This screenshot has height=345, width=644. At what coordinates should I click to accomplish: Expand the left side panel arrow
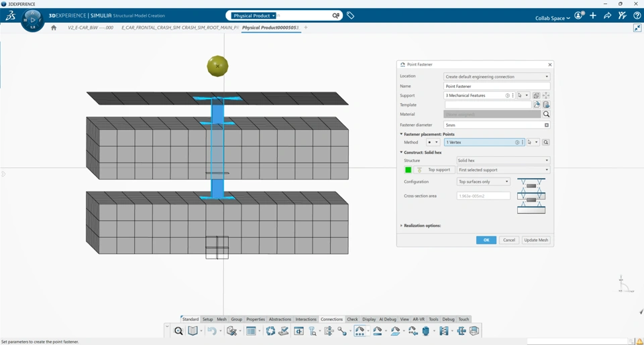[x=3, y=174]
